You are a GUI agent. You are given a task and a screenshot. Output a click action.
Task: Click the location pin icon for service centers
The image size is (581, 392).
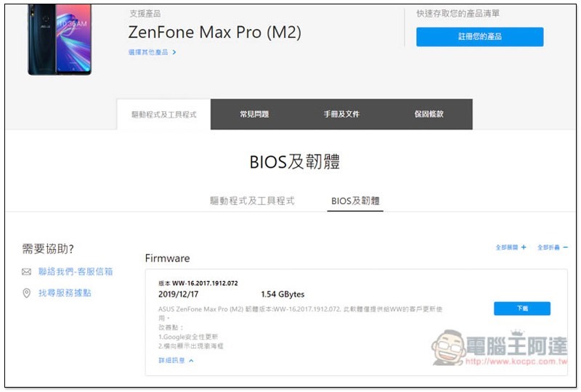pos(27,293)
